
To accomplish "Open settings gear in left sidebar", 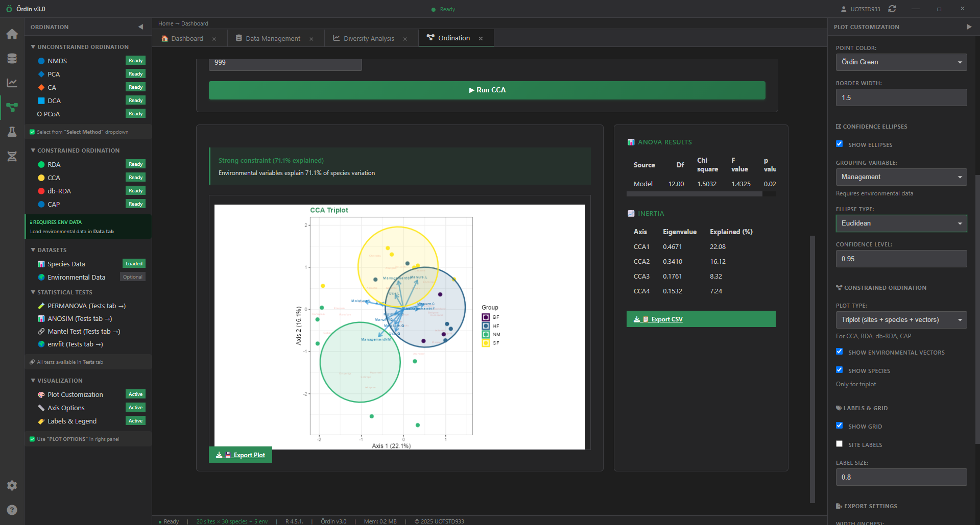I will coord(12,485).
